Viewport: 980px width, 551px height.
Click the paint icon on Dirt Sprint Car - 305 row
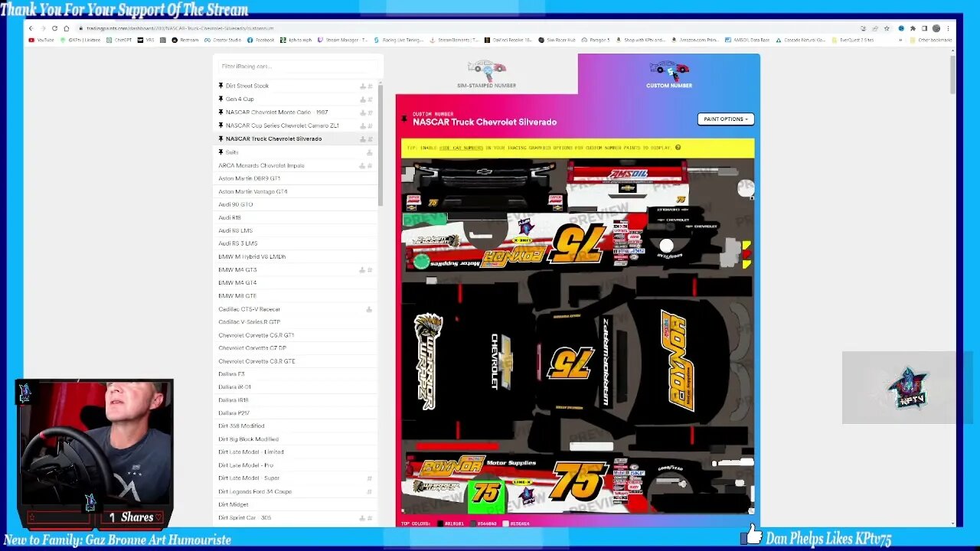pyautogui.click(x=363, y=518)
